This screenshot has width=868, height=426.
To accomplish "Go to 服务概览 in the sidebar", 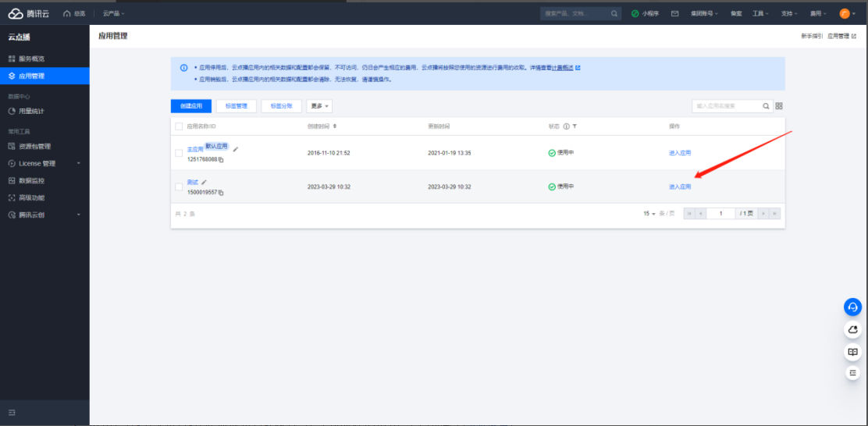I will click(x=31, y=59).
